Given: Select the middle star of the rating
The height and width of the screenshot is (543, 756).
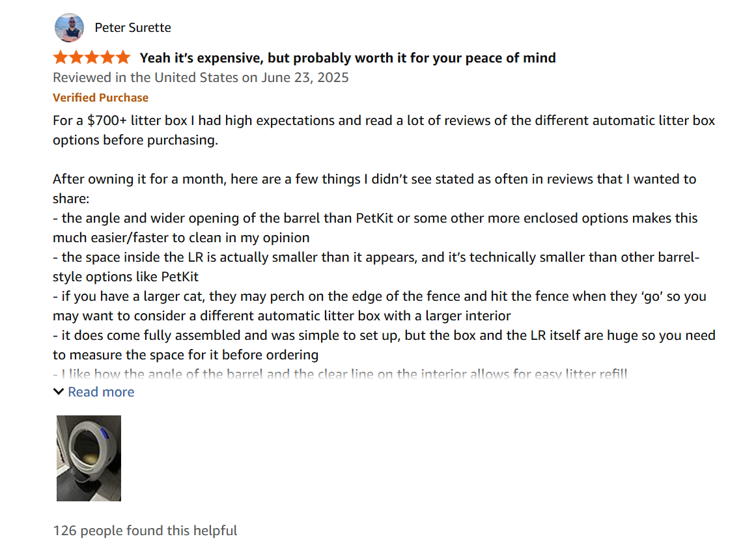Looking at the screenshot, I should click(x=92, y=57).
